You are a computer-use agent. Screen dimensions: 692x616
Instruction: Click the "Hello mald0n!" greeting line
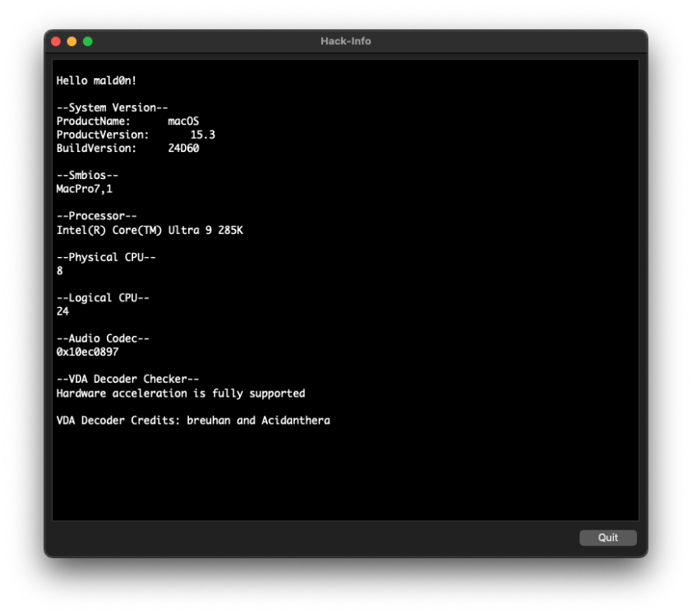(x=96, y=80)
